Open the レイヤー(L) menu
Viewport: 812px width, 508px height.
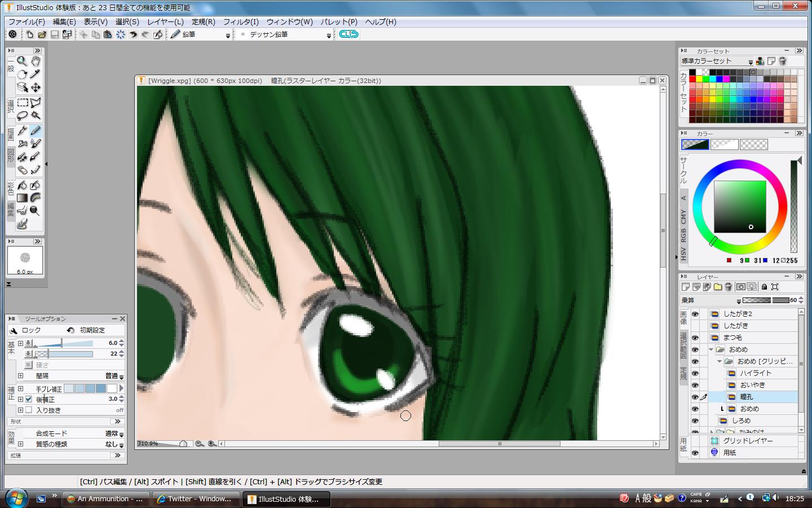coord(165,22)
